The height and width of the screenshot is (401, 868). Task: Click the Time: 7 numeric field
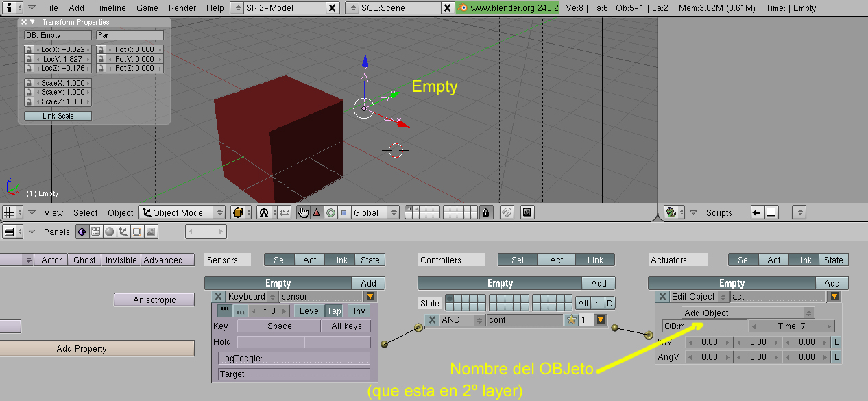click(x=791, y=326)
